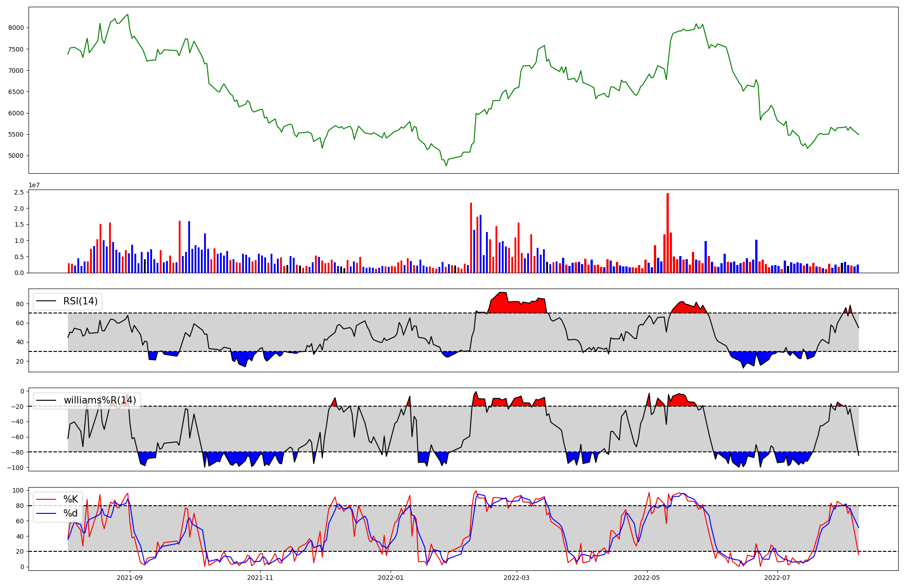Screen dimensions: 905x588
Task: Click the 2022-03 date tick label
Action: [516, 578]
